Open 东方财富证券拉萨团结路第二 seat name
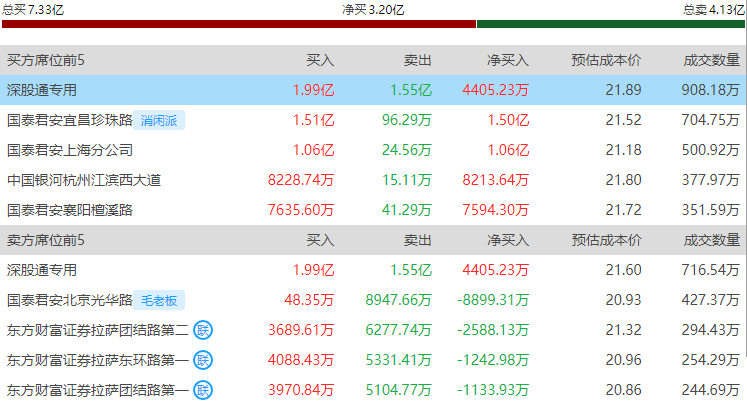Image resolution: width=747 pixels, height=402 pixels. [x=98, y=330]
